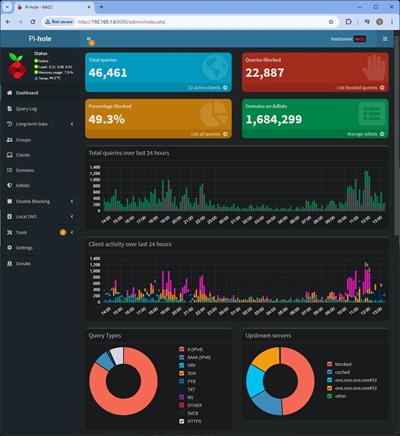The height and width of the screenshot is (436, 400).
Task: Toggle PTR query type checkbox
Action: coord(181,381)
